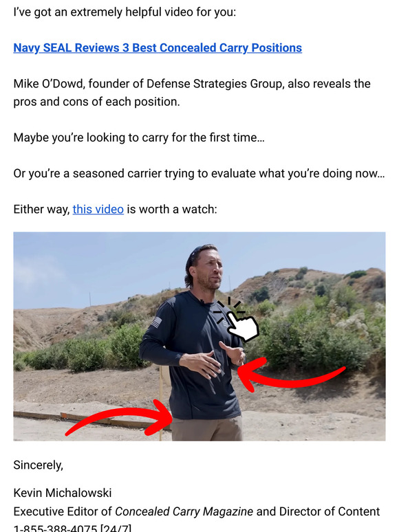Click the 1-855-388-4075 phone number
The width and height of the screenshot is (399, 532).
click(x=56, y=529)
